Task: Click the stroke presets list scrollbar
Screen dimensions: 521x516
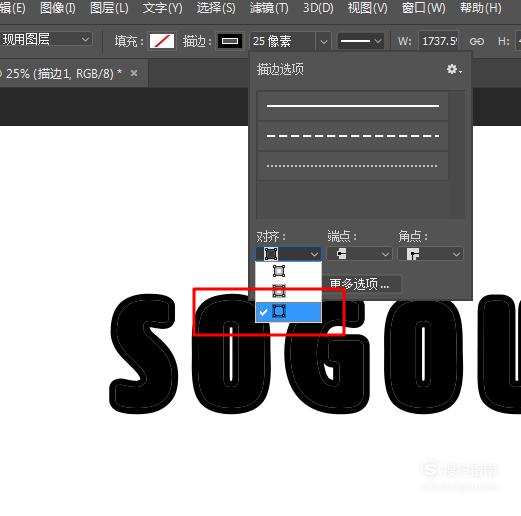Action: tap(457, 155)
